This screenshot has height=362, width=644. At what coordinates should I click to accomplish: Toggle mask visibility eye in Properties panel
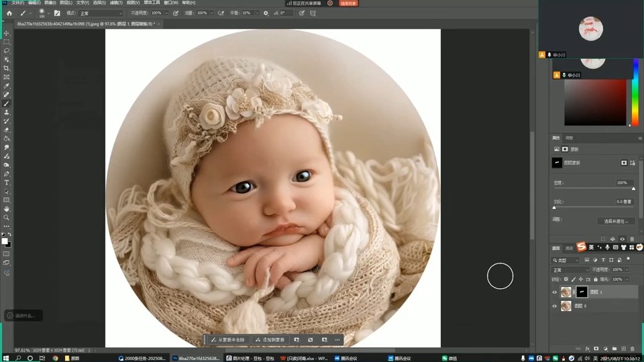623,239
